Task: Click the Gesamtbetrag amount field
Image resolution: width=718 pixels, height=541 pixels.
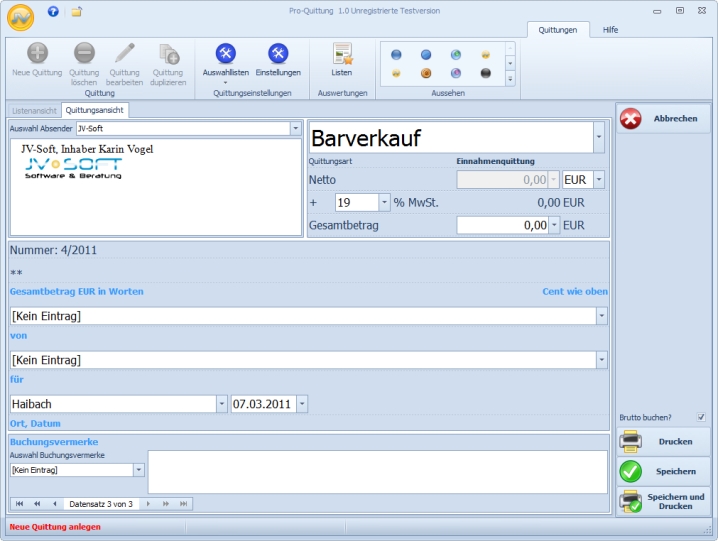Action: pos(502,226)
